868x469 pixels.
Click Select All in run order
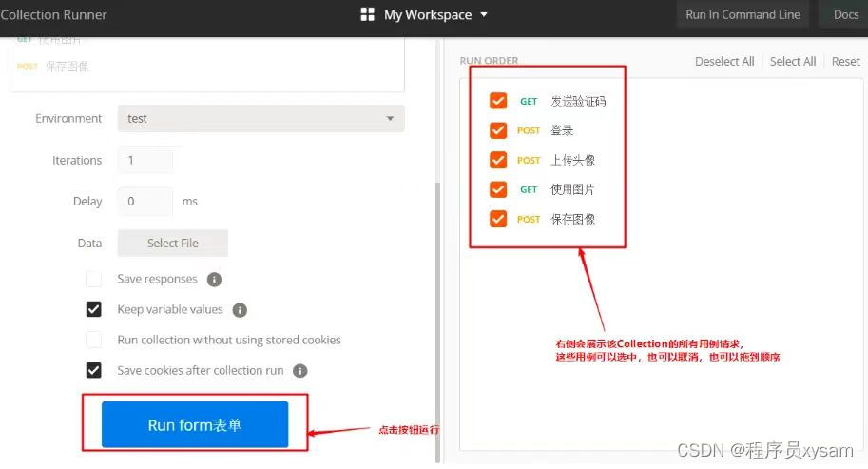[x=792, y=62]
